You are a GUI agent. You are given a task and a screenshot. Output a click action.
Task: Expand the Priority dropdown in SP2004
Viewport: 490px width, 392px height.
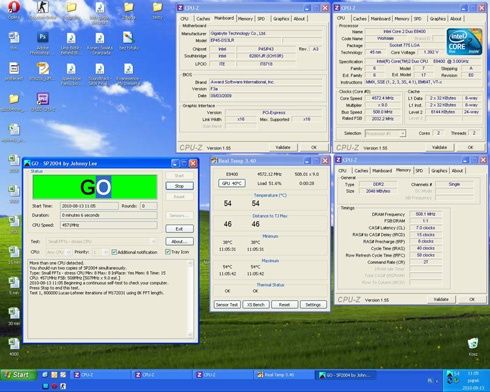tap(106, 252)
